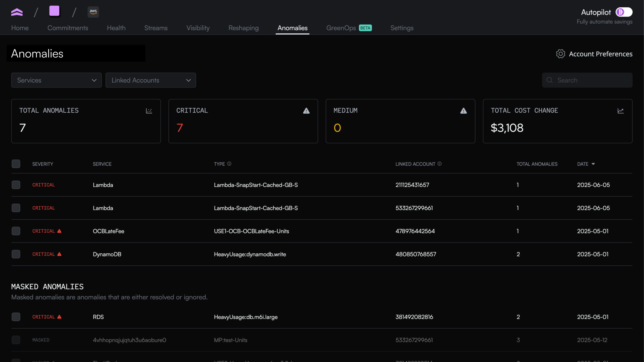Expand the Linked Accounts dropdown

151,80
